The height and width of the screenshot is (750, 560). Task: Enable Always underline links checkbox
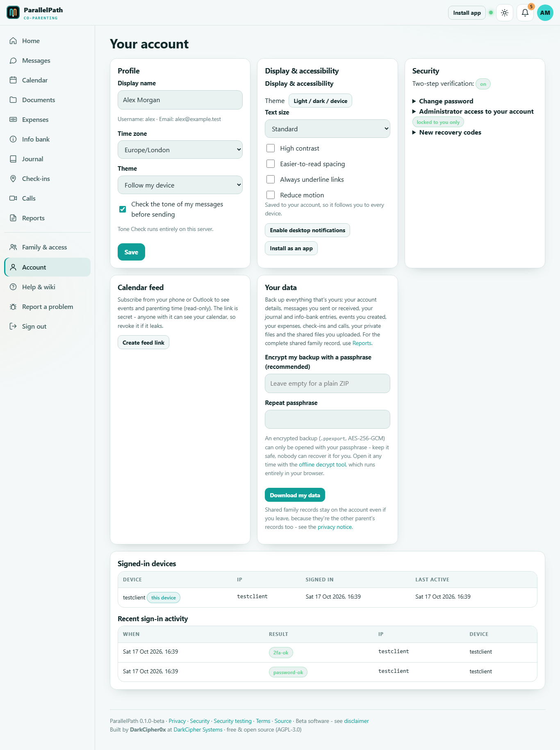[271, 179]
